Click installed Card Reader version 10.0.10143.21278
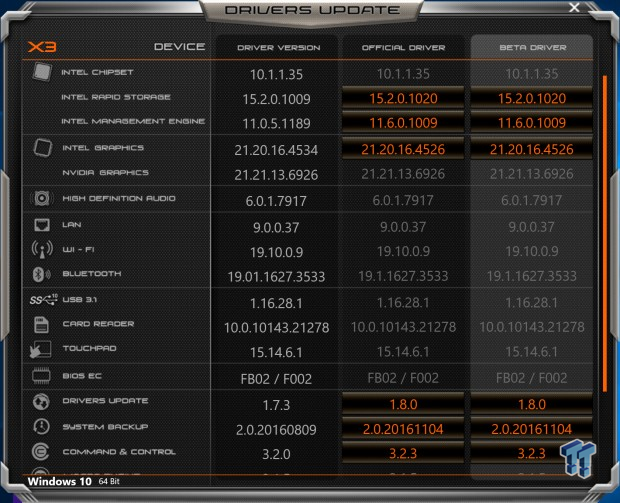620x503 pixels. (276, 327)
